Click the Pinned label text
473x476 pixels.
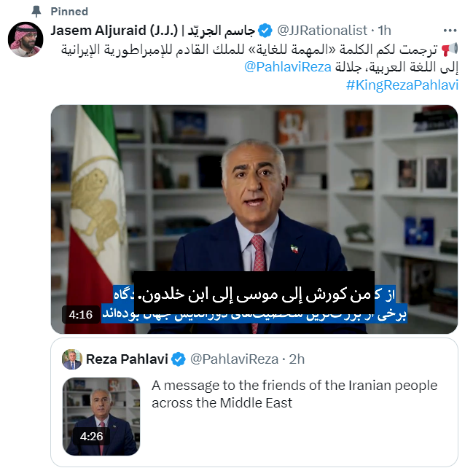click(x=69, y=12)
